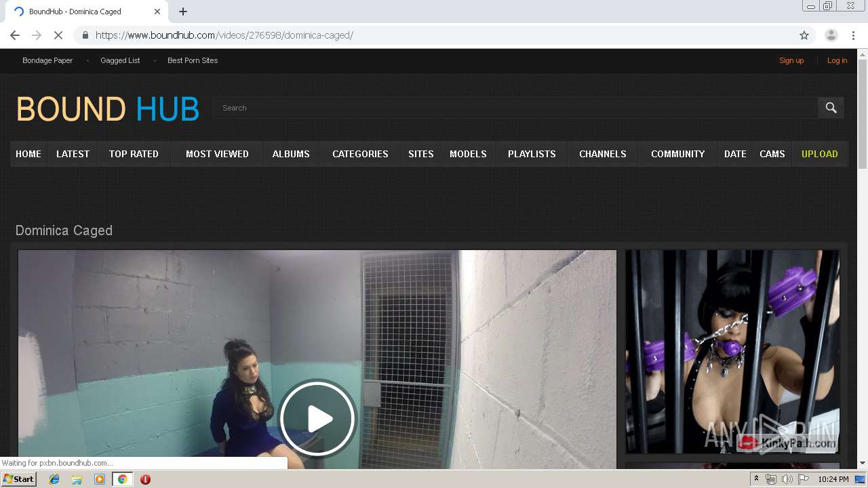The width and height of the screenshot is (868, 488).
Task: Open the Gagged List link
Action: click(120, 60)
